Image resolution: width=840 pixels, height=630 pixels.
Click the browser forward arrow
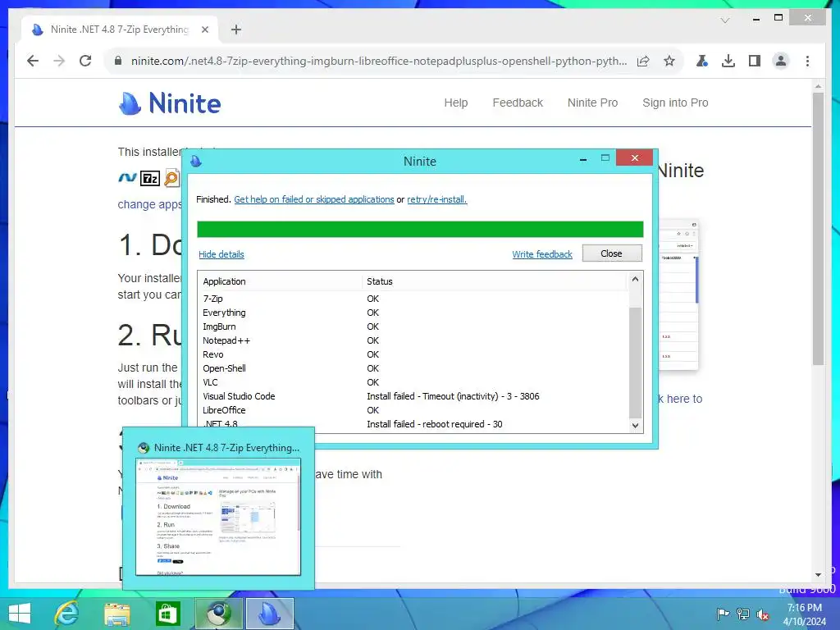tap(59, 61)
